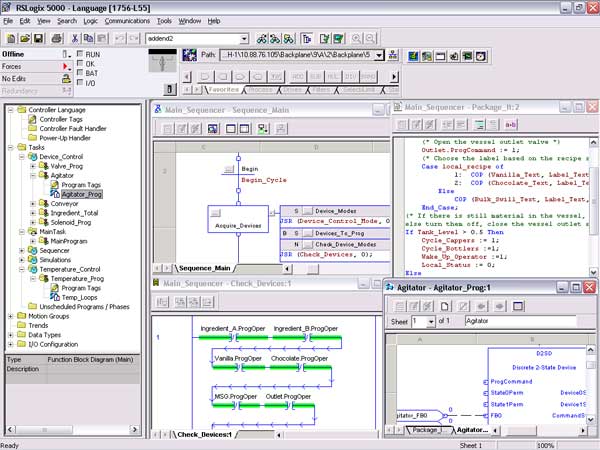Click project tree horizontal scrollbar right arrow

[x=134, y=429]
